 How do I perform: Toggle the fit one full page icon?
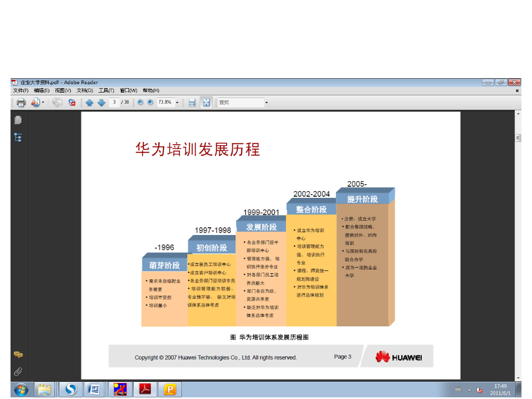(x=206, y=102)
